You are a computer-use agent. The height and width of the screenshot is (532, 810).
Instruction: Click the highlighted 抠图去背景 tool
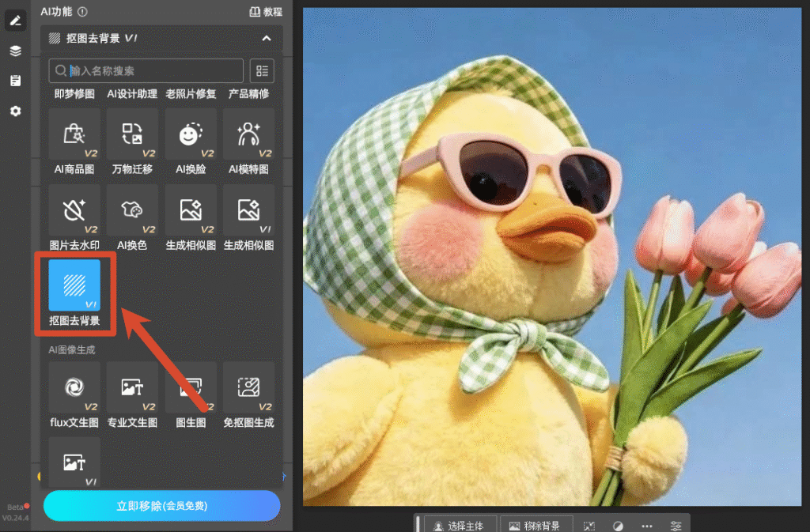[x=74, y=285]
